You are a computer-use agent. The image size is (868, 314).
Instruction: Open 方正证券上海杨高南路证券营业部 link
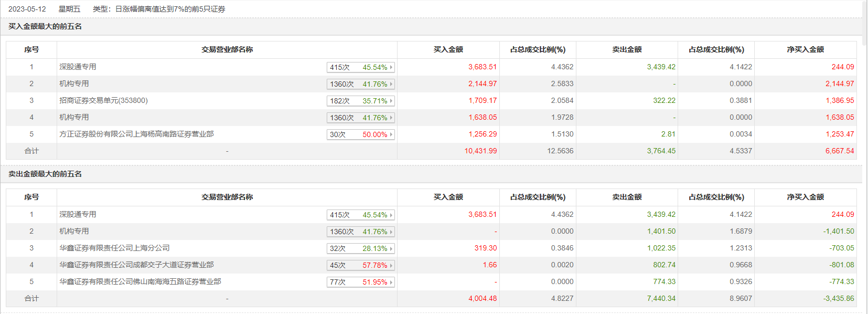pos(136,134)
